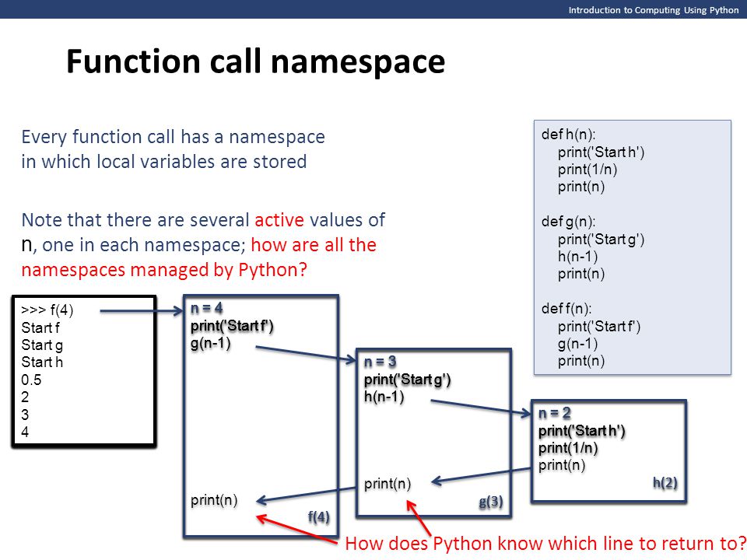This screenshot has height=560, width=747.
Task: Click 'Start f' in the output box
Action: pos(40,328)
